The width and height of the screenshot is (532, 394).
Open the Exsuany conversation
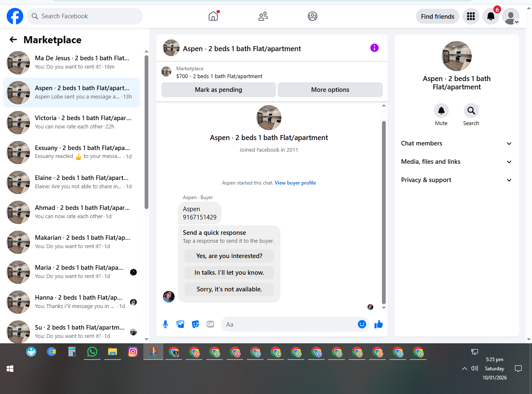click(71, 153)
